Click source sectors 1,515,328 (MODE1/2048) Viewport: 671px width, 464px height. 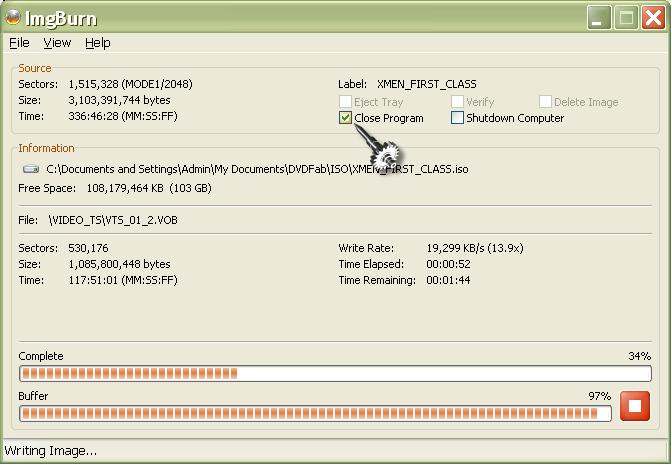pyautogui.click(x=131, y=84)
